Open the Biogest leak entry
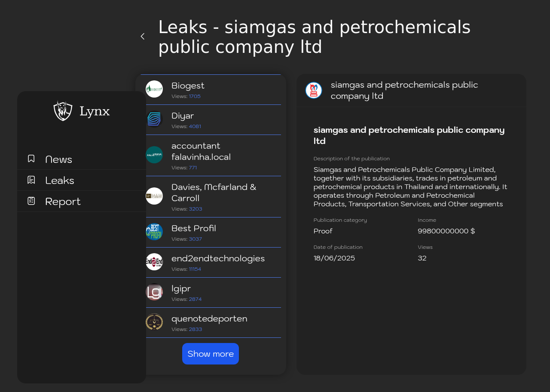Viewport: 550px width, 392px height. (x=211, y=90)
